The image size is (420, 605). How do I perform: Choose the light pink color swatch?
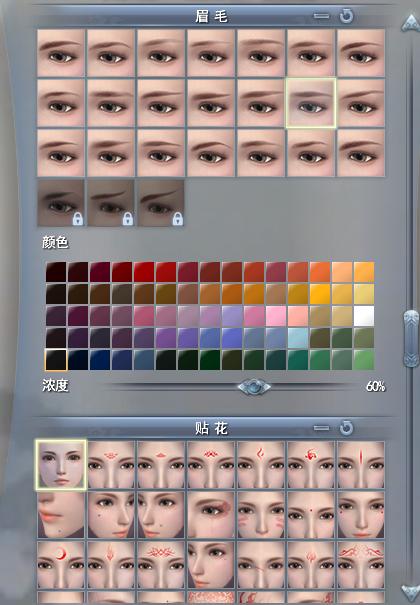click(276, 316)
